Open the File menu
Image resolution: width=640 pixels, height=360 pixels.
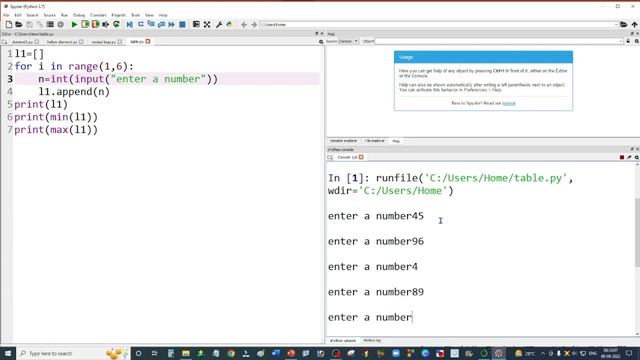point(6,15)
